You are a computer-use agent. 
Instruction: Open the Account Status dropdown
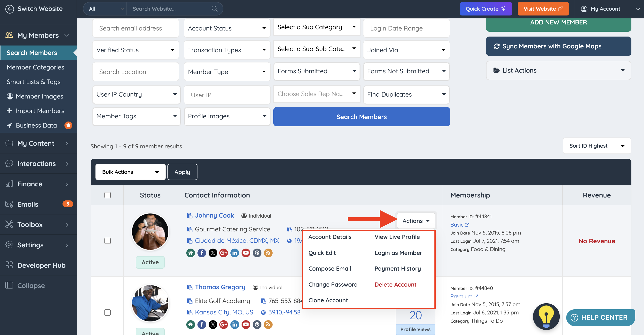[227, 28]
